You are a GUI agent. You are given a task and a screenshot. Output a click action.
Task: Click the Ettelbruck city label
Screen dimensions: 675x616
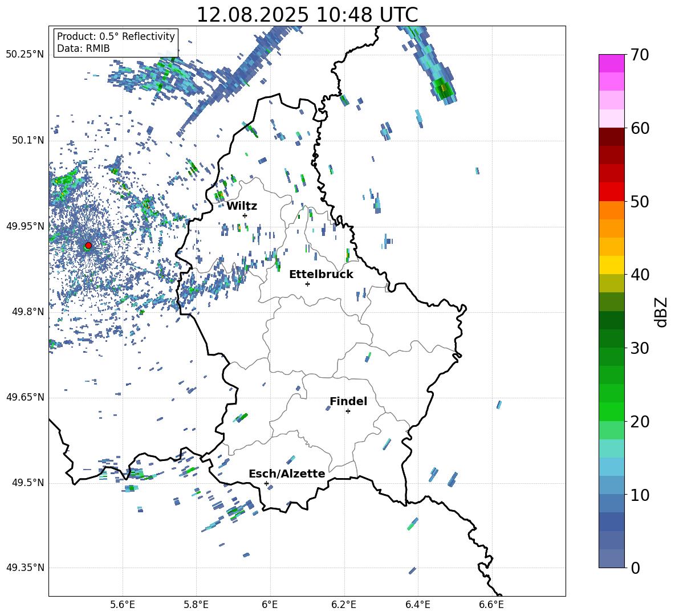(x=321, y=275)
